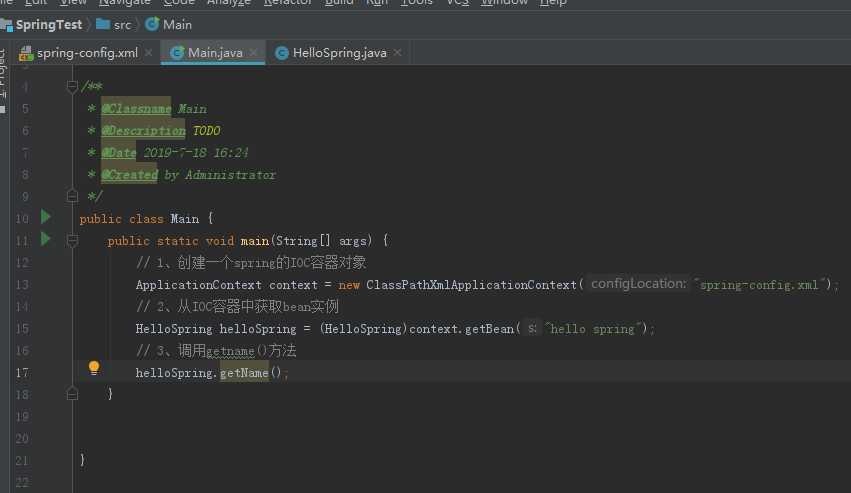Collapse the Javadoc comment fold at line 4
The width and height of the screenshot is (851, 493).
(x=72, y=86)
